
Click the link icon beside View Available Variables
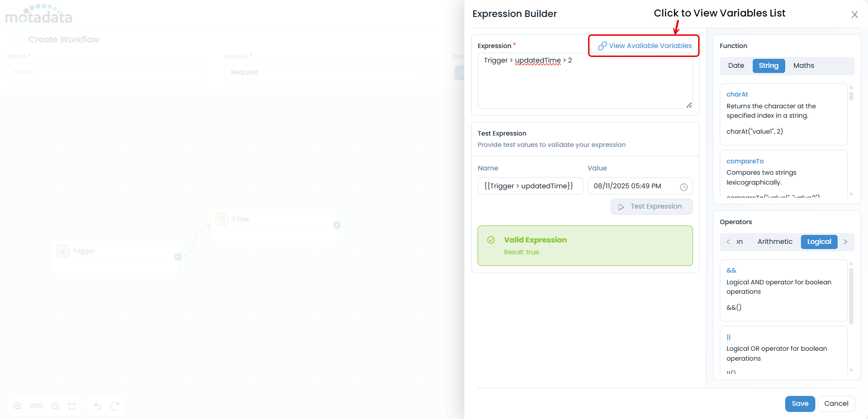click(x=602, y=46)
